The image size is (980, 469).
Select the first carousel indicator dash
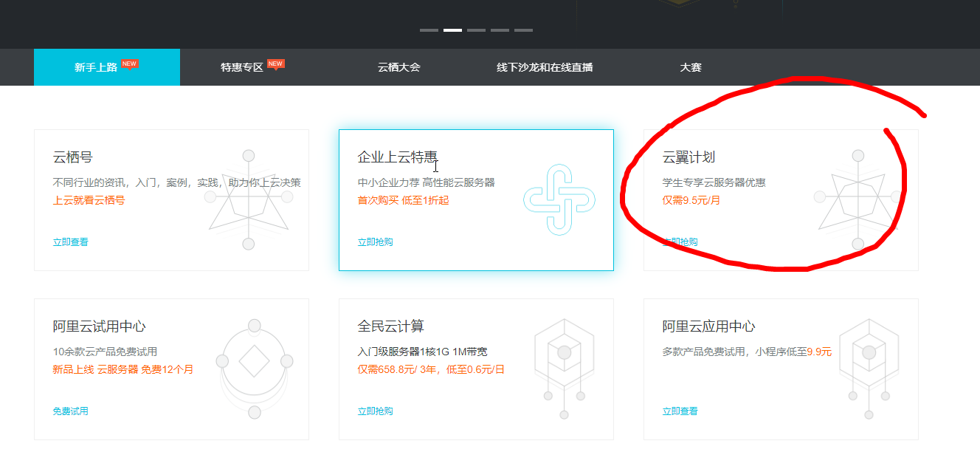pos(429,30)
